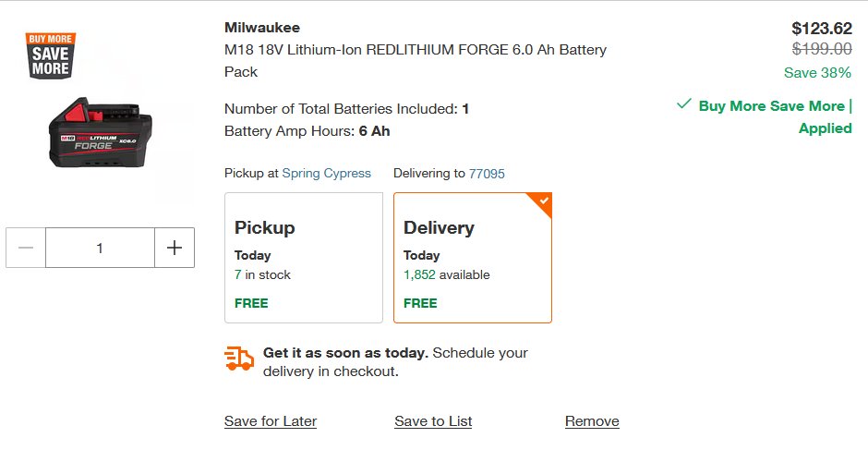
Task: Select the Delivery fulfillment option
Action: click(473, 258)
